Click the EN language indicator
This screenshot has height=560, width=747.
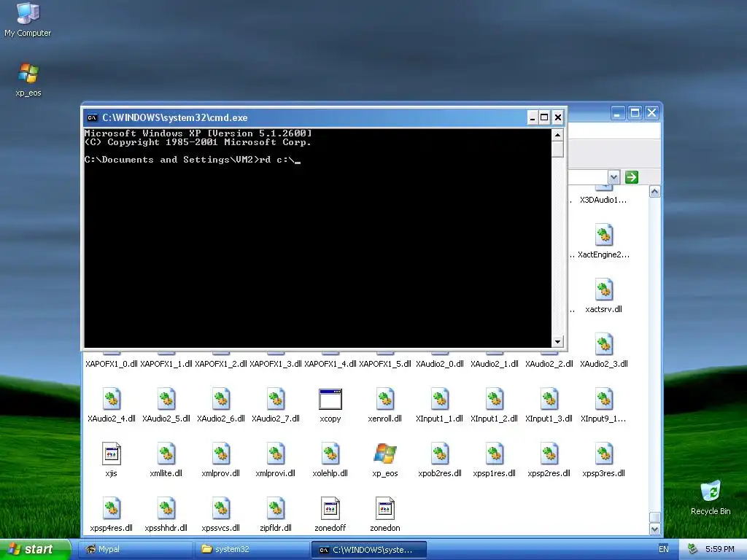664,549
